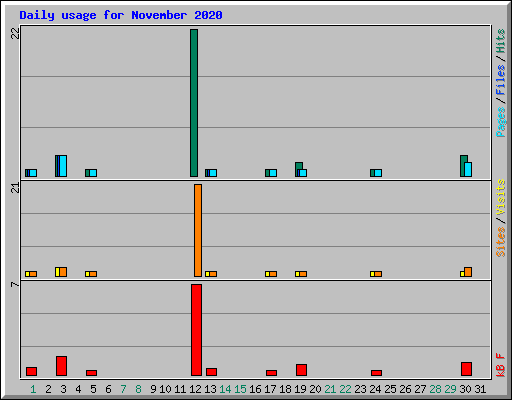Click the green Hits bar for day 30

click(x=463, y=166)
